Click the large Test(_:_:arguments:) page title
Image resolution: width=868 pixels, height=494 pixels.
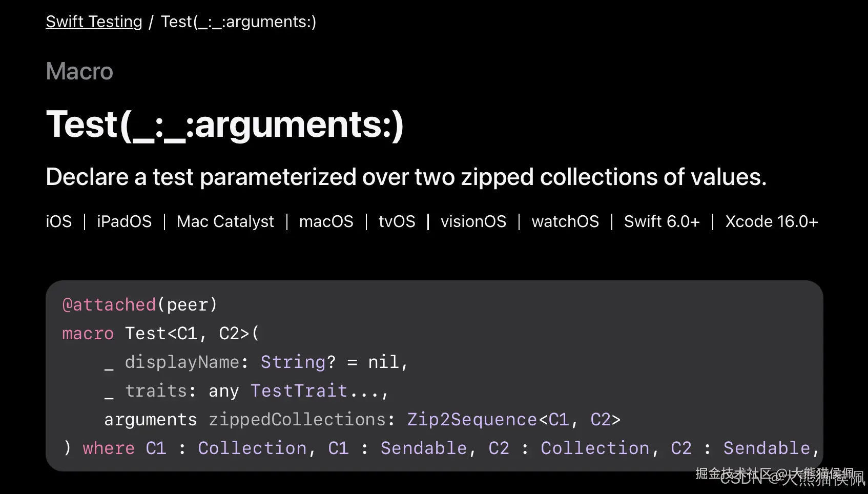click(224, 125)
